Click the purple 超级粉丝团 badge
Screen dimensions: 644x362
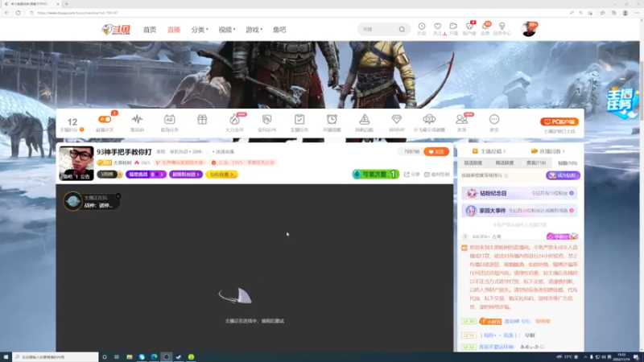point(186,175)
